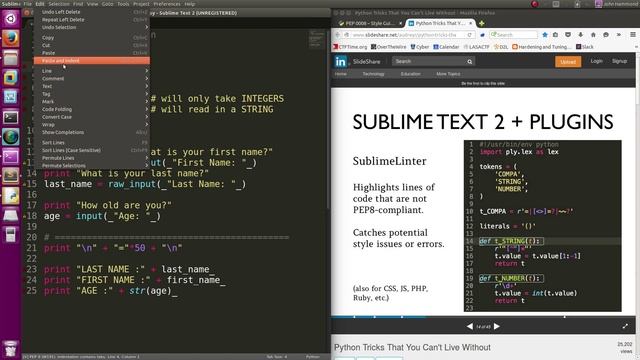
Task: Show more Firefox toolbar items chevron
Action: point(619,35)
